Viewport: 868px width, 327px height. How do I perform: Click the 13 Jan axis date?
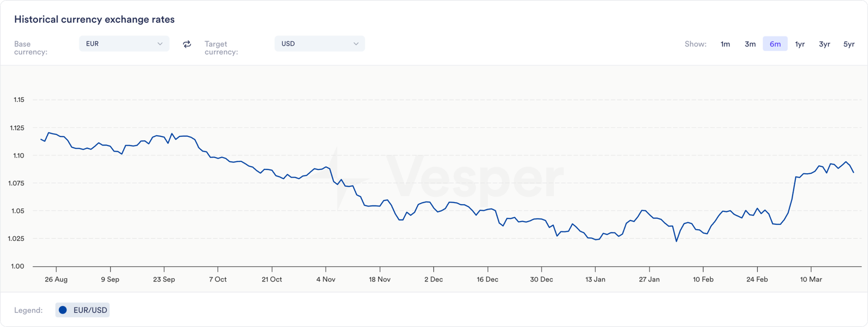click(595, 279)
